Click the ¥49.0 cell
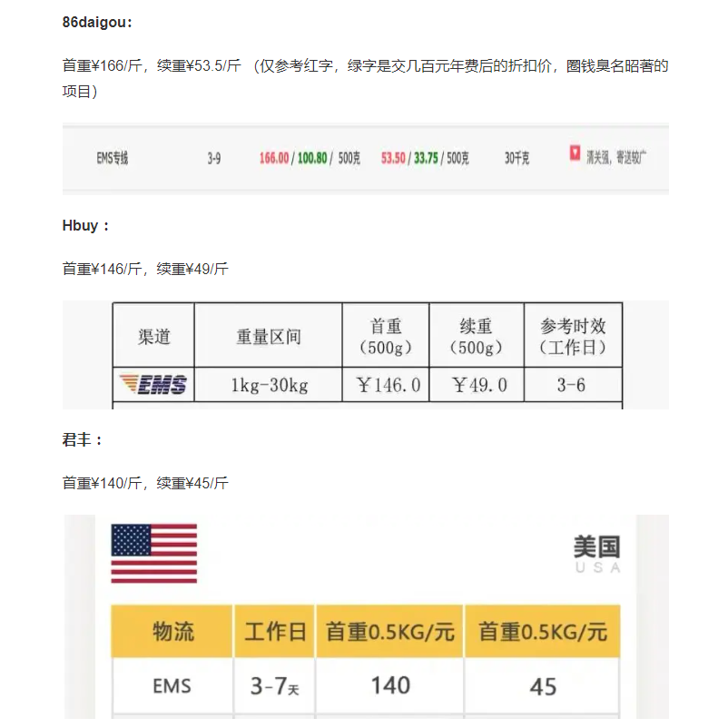 pos(477,385)
